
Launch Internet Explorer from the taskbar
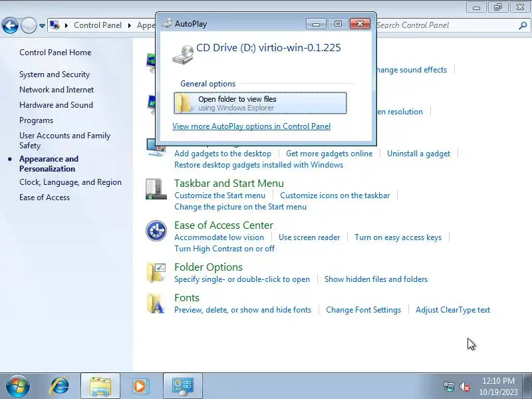click(x=60, y=386)
